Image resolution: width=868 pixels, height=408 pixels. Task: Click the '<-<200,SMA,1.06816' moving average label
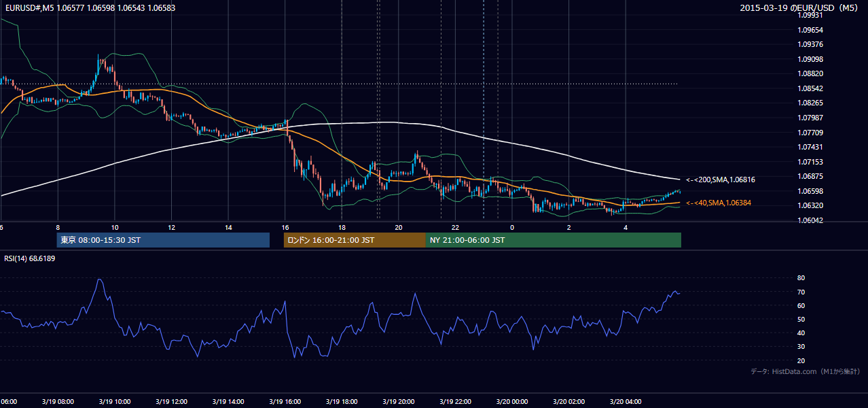pos(721,180)
